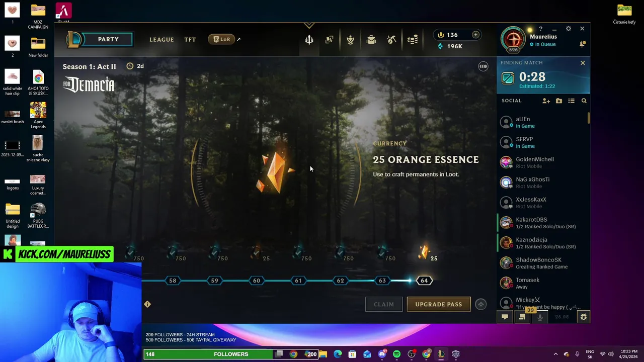Image resolution: width=644 pixels, height=362 pixels.
Task: Click the Blue Essence 196K balance
Action: pos(450,46)
